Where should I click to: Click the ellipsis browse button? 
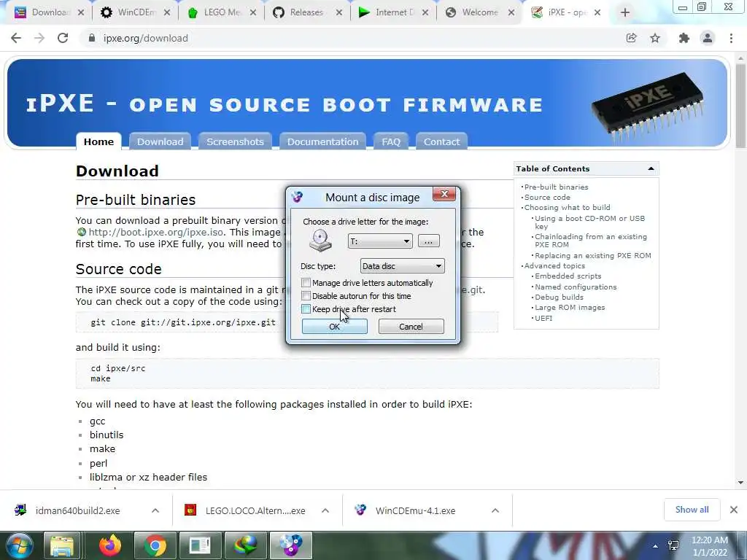click(x=428, y=241)
